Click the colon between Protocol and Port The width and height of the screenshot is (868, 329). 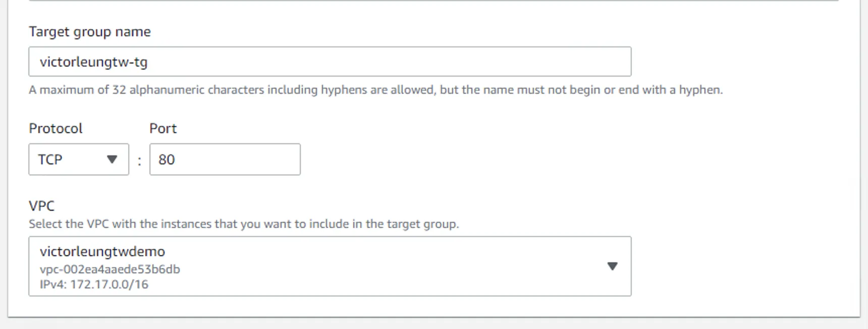[139, 161]
